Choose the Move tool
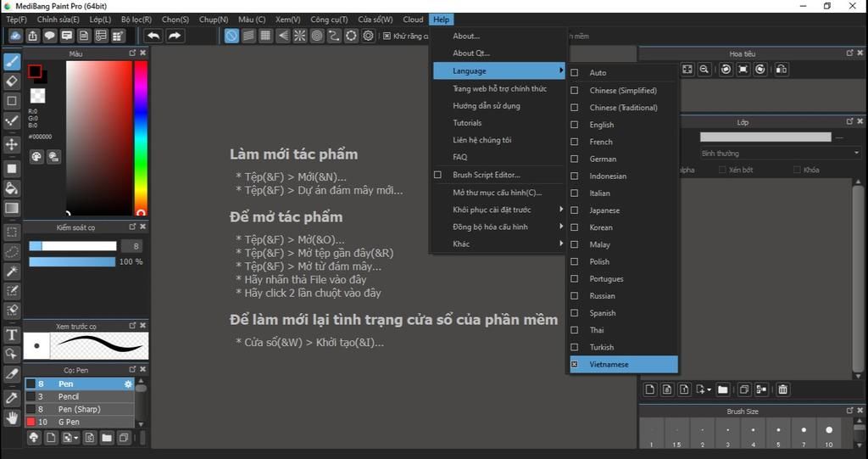This screenshot has height=459, width=868. [x=12, y=145]
